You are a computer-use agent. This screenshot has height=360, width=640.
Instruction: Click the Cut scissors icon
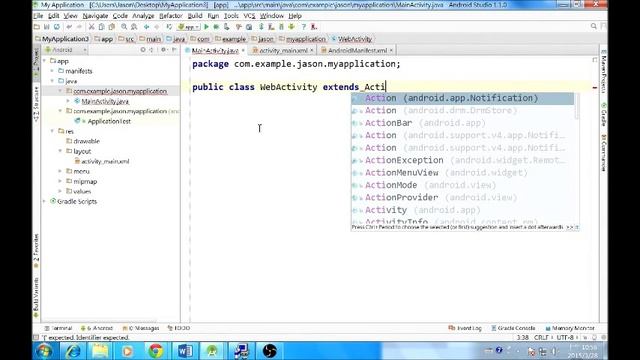pos(91,27)
